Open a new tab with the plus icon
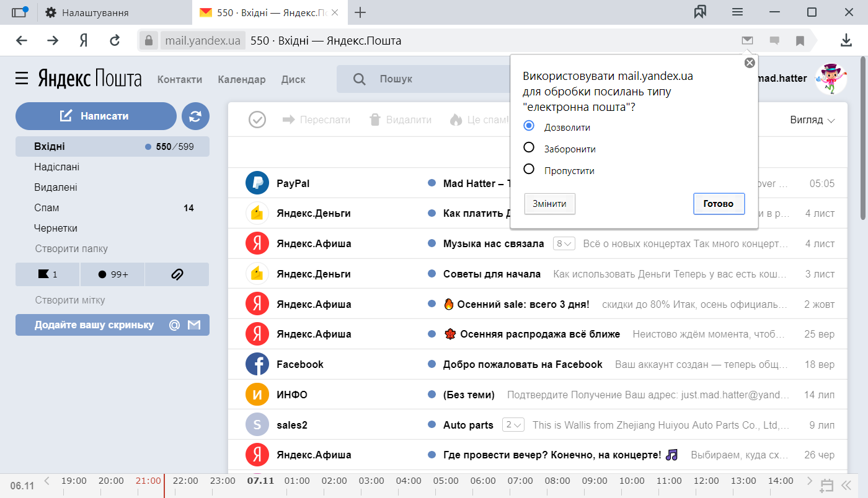The image size is (868, 498). [360, 12]
